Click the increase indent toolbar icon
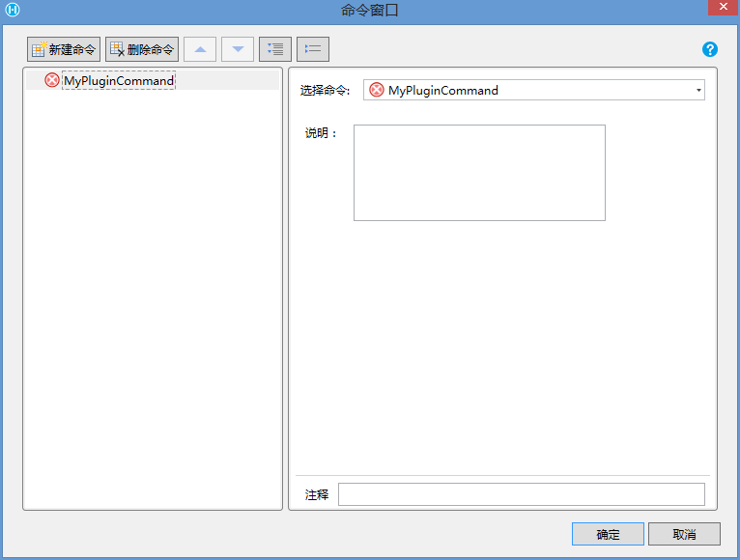Image resolution: width=740 pixels, height=560 pixels. tap(275, 49)
